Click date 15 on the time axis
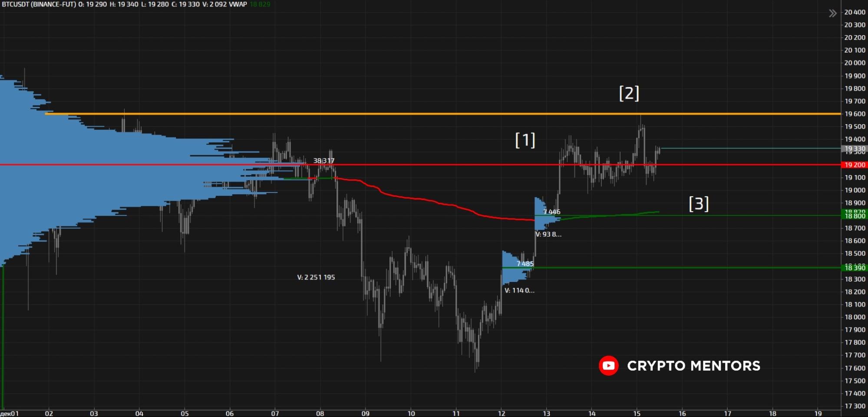 point(637,414)
